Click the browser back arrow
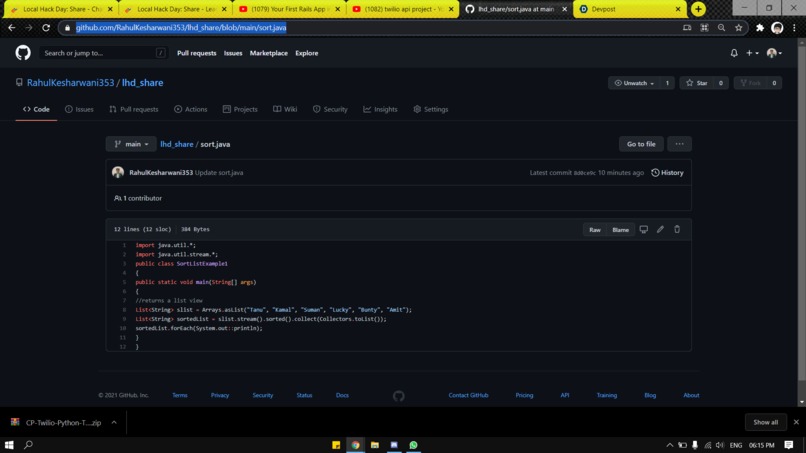Image resolution: width=806 pixels, height=453 pixels. [x=11, y=28]
